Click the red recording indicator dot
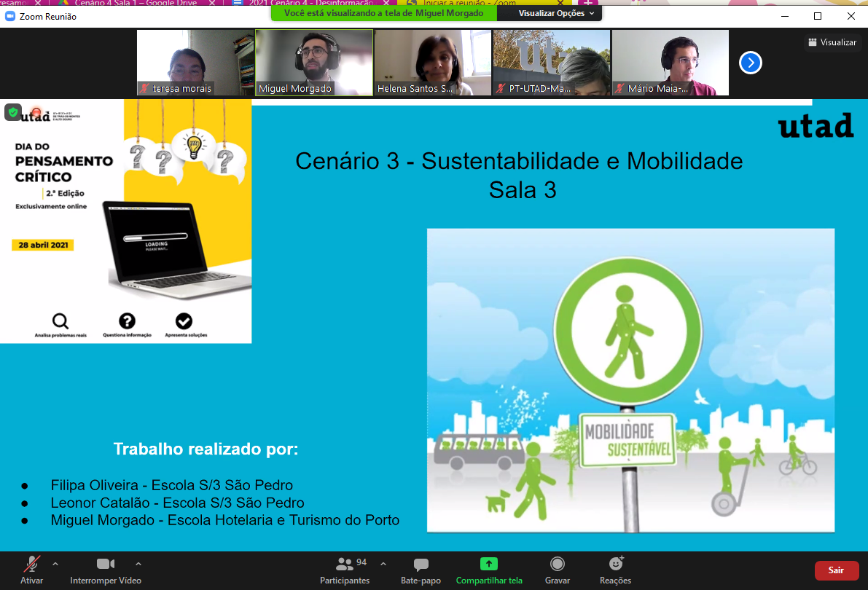The height and width of the screenshot is (590, 868). tap(36, 111)
